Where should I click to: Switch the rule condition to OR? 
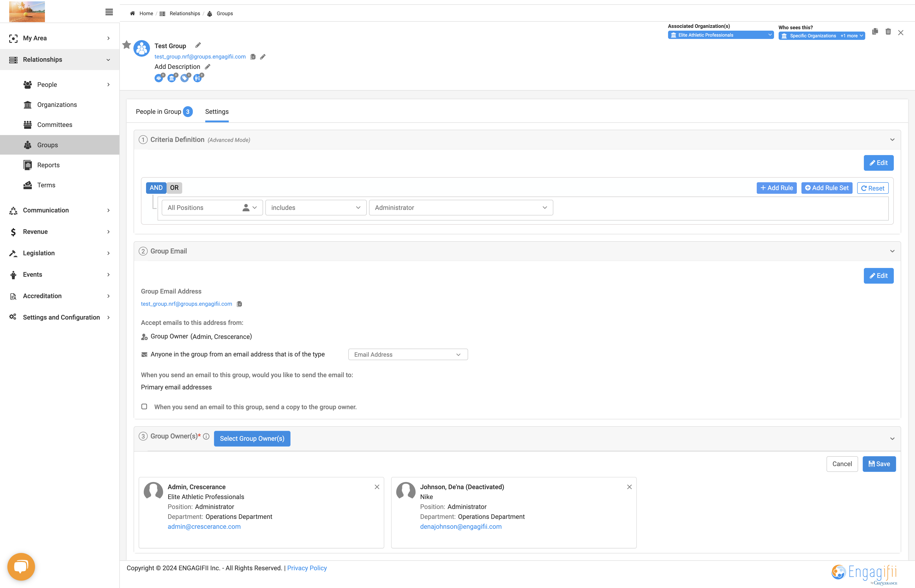pos(174,188)
